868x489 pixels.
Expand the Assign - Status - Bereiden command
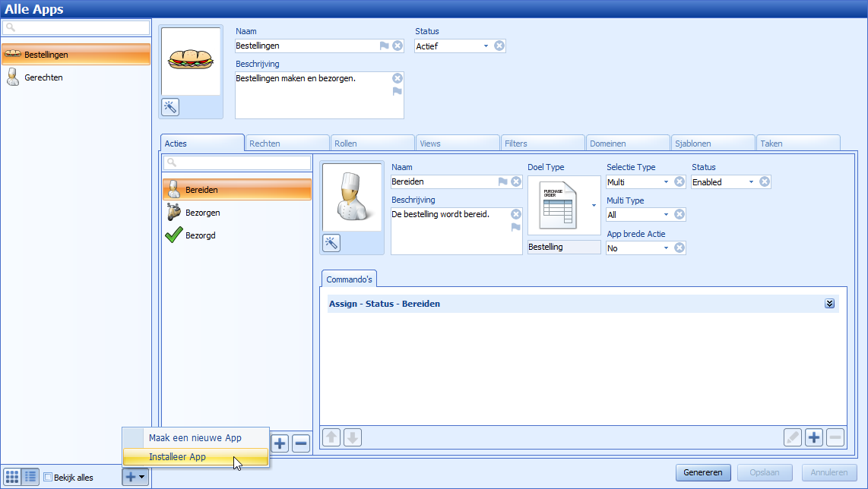(829, 304)
